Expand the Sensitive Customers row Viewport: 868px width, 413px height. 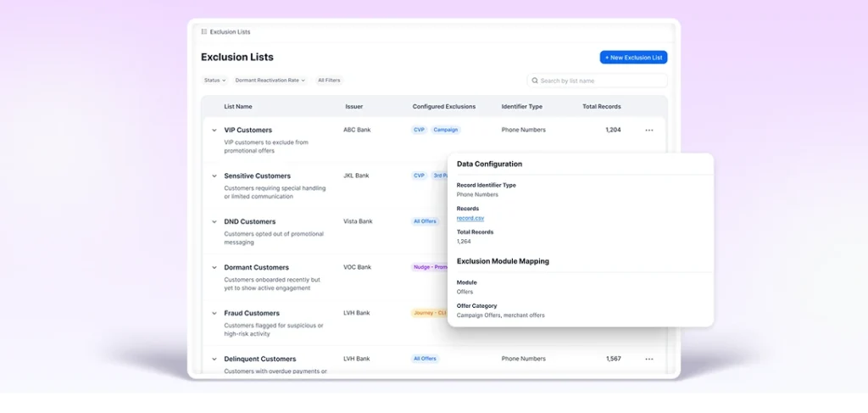pos(214,176)
